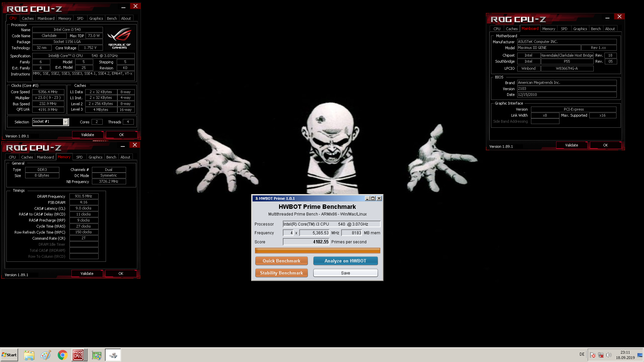Select Caches tab in the Memory window
644x362 pixels.
[27, 157]
